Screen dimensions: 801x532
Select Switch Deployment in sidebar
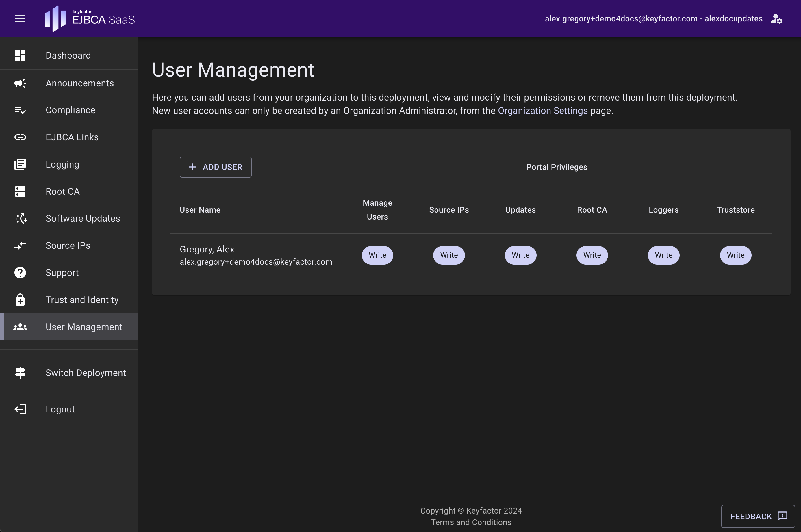coord(86,373)
